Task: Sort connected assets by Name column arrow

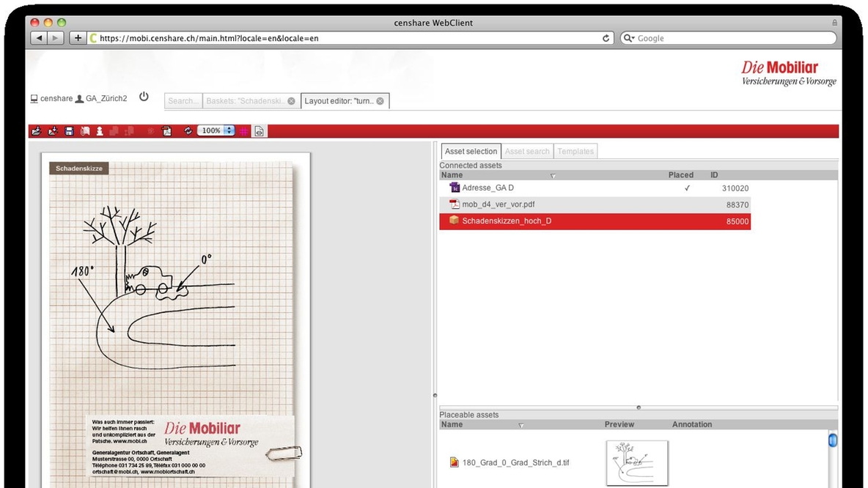Action: pyautogui.click(x=553, y=176)
